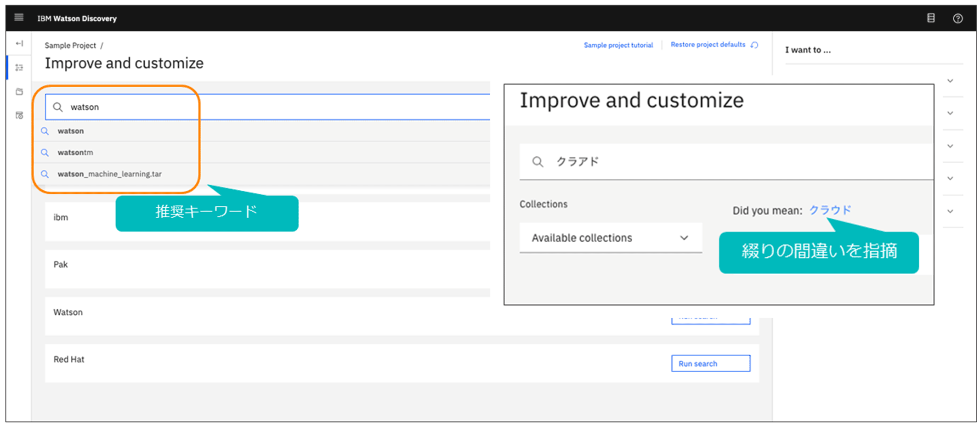The height and width of the screenshot is (431, 980).
Task: Collapse the left sidebar with arrow icon
Action: pos(19,43)
